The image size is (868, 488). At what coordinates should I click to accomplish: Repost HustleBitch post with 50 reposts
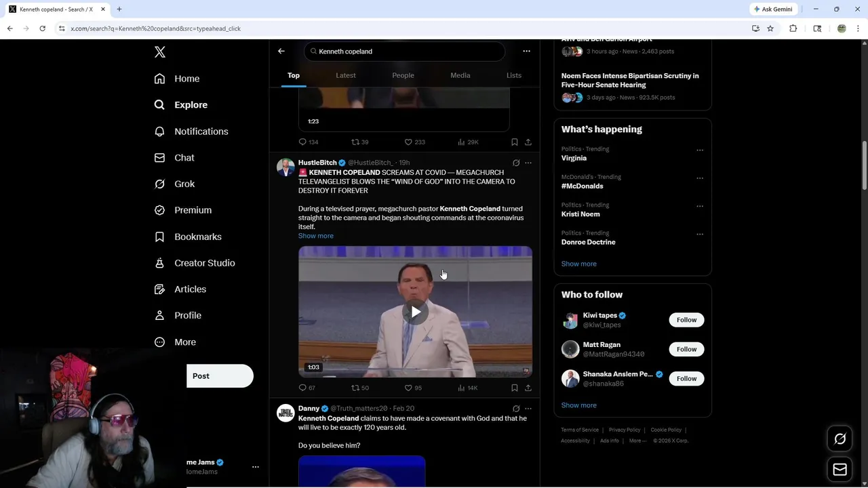click(360, 388)
